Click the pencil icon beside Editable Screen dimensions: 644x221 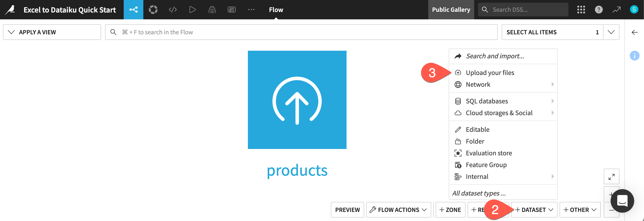tap(458, 130)
